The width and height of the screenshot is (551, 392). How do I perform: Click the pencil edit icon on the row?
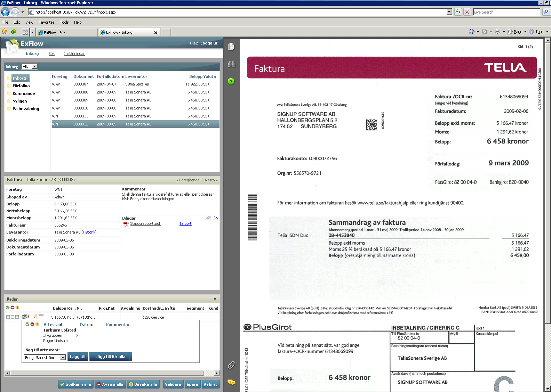[34, 317]
